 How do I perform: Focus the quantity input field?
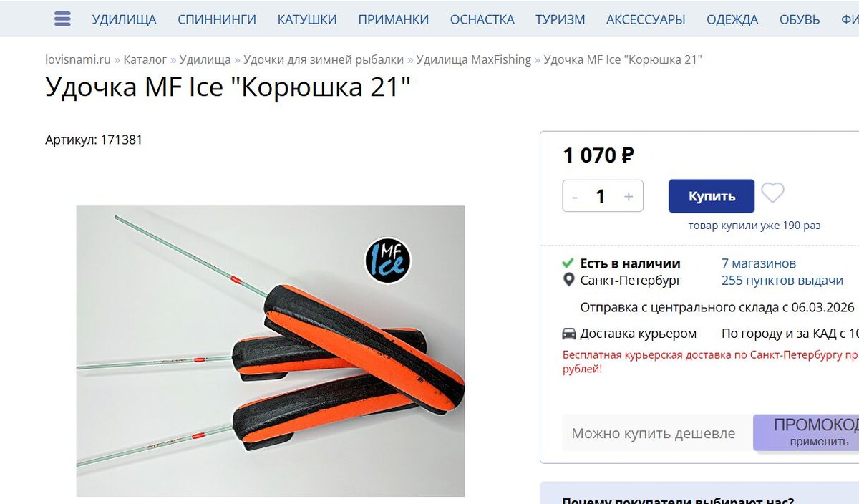click(601, 196)
